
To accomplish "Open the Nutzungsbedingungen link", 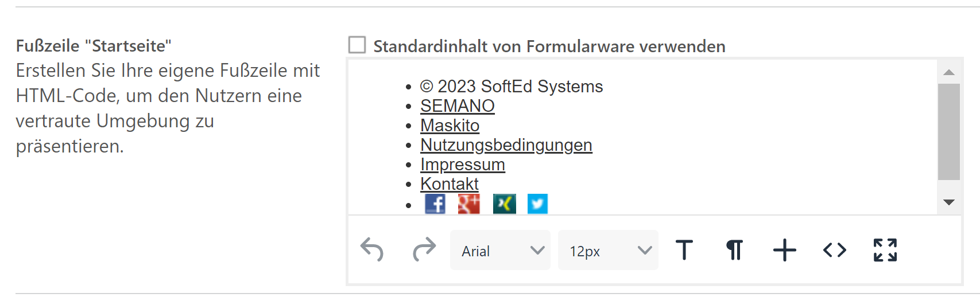I will click(506, 145).
